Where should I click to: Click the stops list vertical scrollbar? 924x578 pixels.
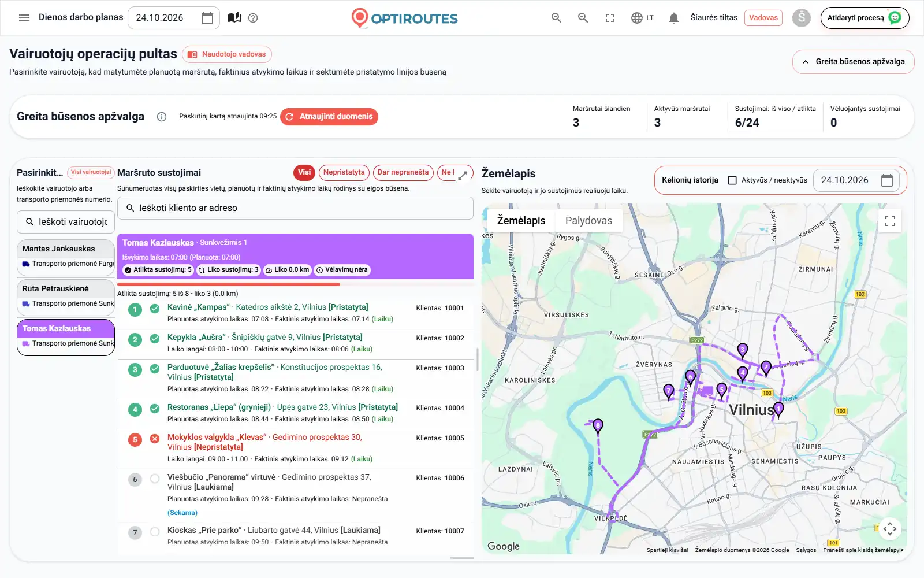tap(477, 359)
